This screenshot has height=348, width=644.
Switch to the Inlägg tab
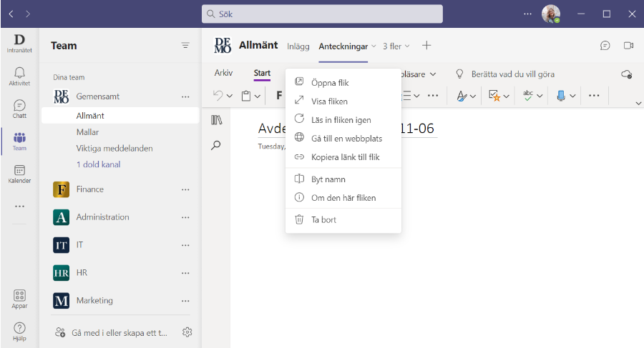[298, 46]
